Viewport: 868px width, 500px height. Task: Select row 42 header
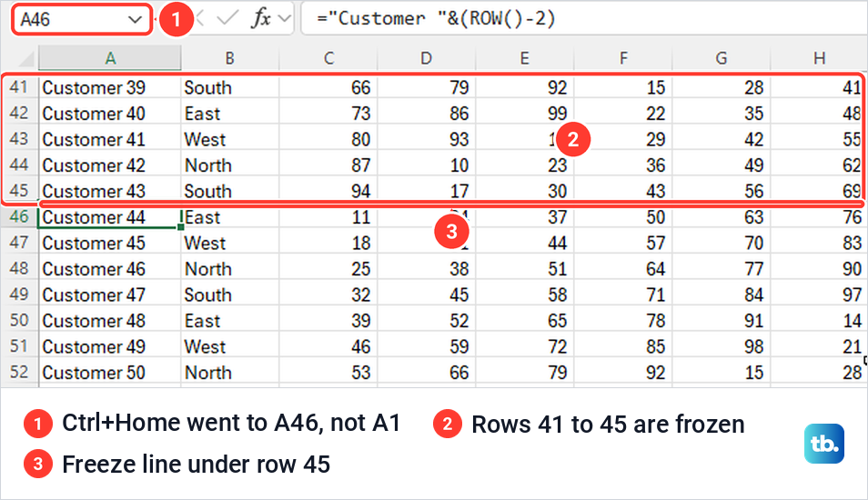coord(19,114)
